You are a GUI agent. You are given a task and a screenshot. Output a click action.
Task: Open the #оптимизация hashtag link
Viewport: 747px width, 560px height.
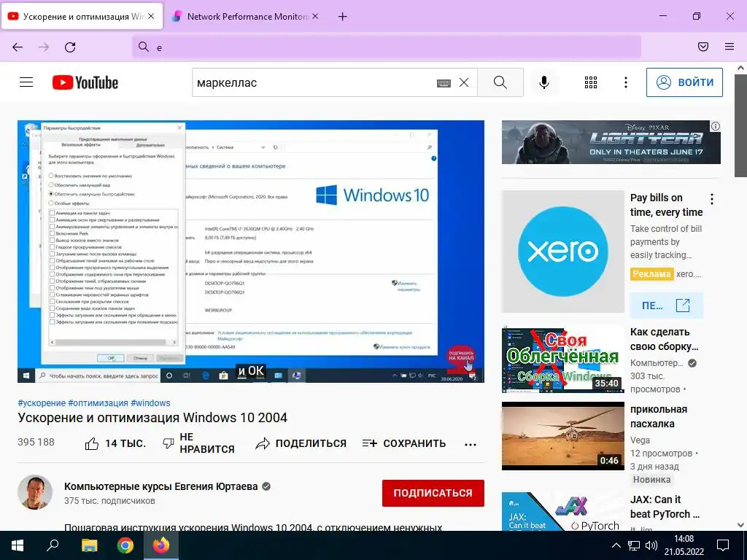(x=98, y=402)
